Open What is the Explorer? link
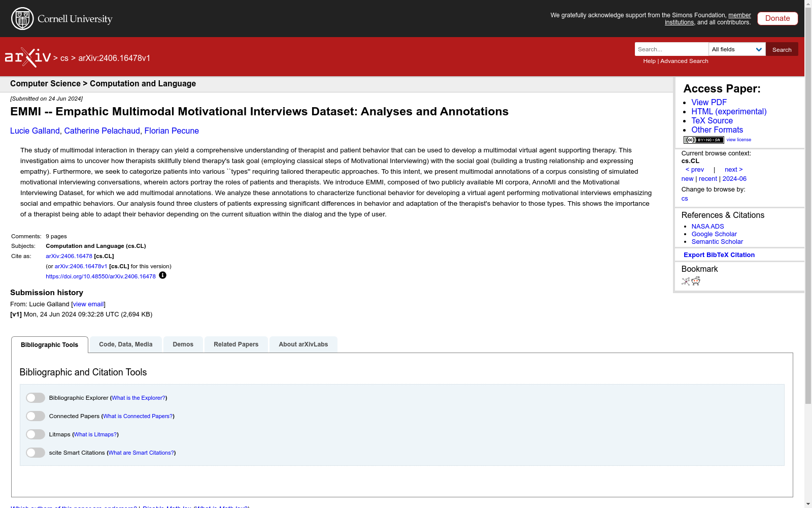Viewport: 812px width, 508px height. coord(139,398)
